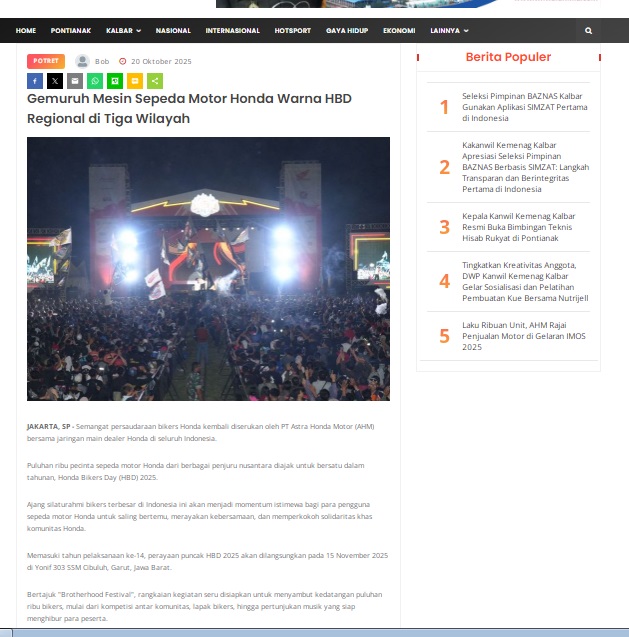Expand the LAINNYA dropdown menu
Image resolution: width=629 pixels, height=637 pixels.
click(449, 31)
